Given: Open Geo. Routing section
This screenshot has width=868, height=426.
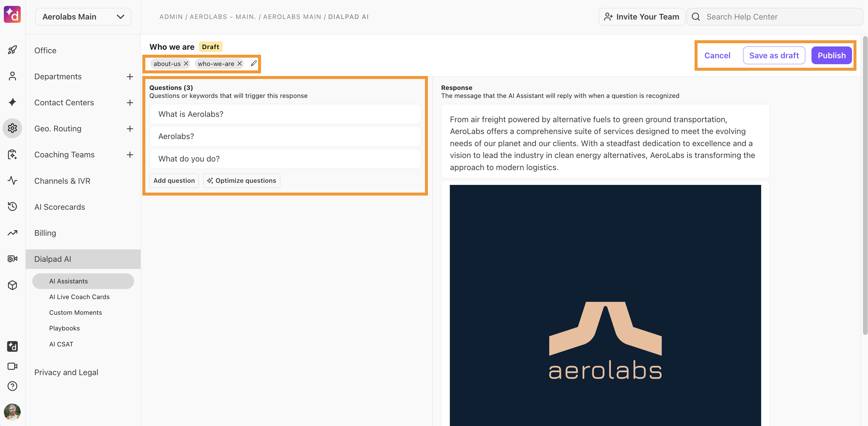Looking at the screenshot, I should (58, 129).
